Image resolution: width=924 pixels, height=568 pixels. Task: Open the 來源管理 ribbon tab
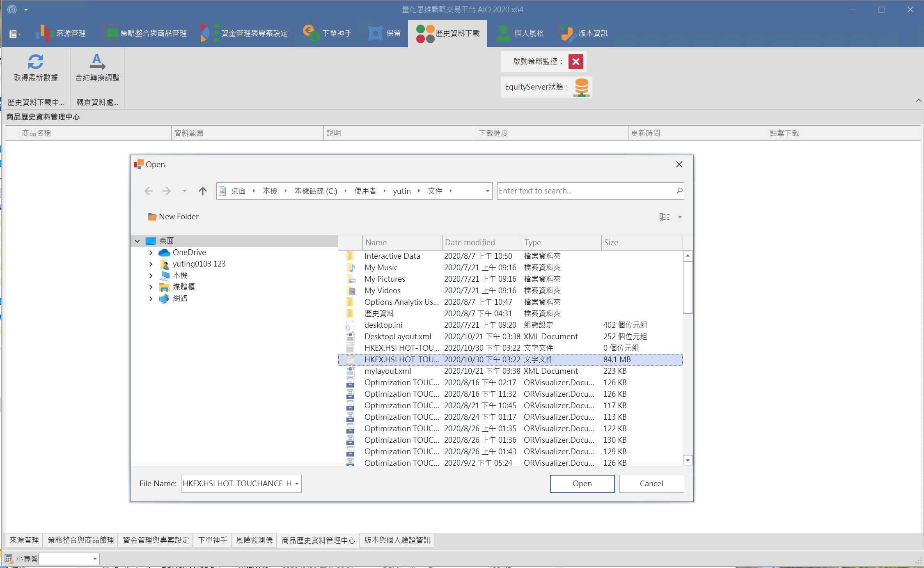pos(61,33)
